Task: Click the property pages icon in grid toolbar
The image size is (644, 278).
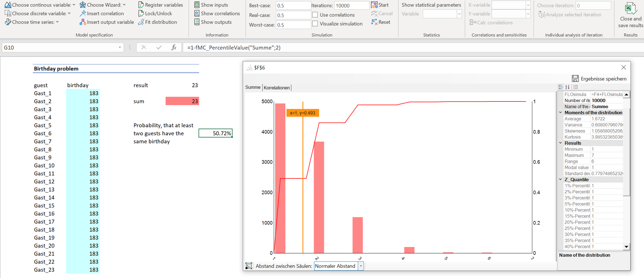Action: pyautogui.click(x=575, y=87)
